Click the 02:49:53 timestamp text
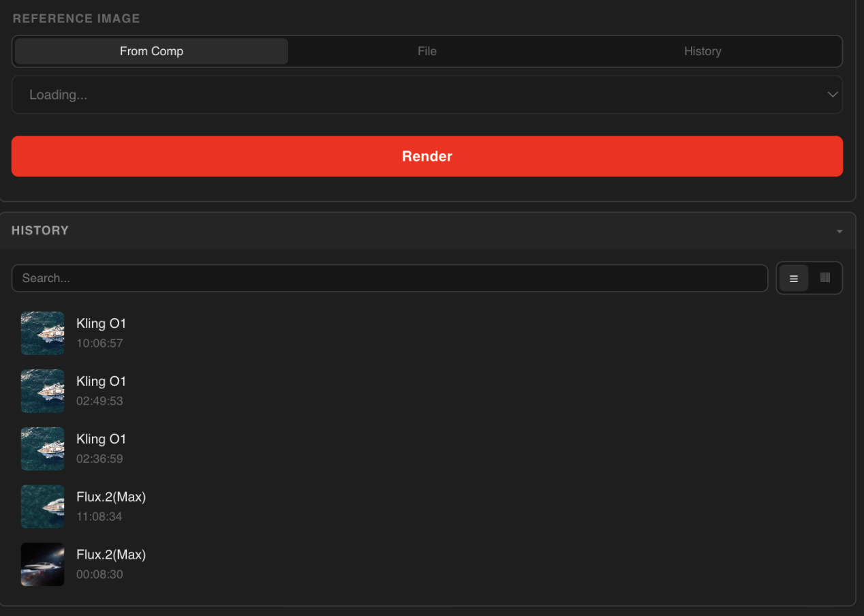 (99, 401)
